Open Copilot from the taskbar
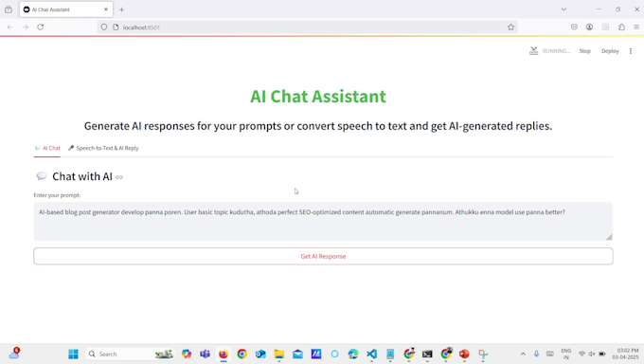Screen dimensions: 644x364 187,354
